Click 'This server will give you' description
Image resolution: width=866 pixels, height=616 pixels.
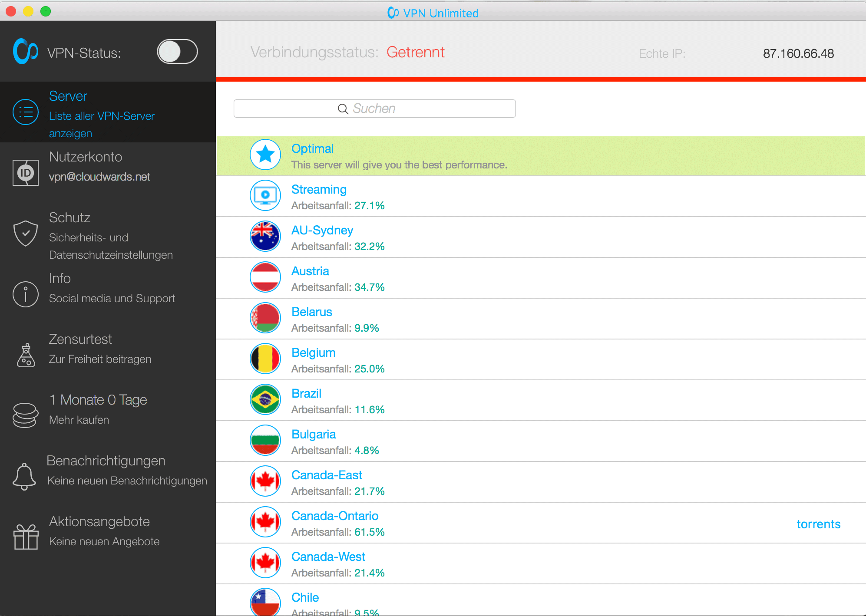(399, 165)
